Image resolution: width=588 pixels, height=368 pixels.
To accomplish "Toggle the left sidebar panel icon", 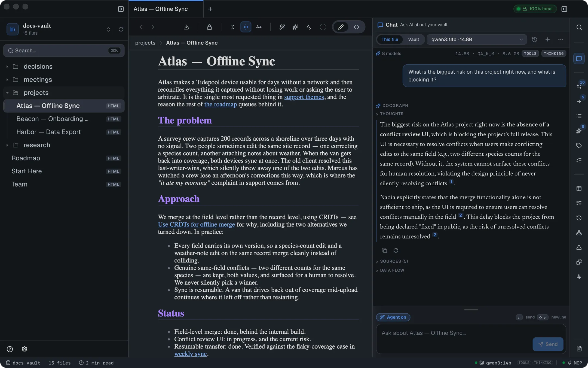I will (121, 9).
